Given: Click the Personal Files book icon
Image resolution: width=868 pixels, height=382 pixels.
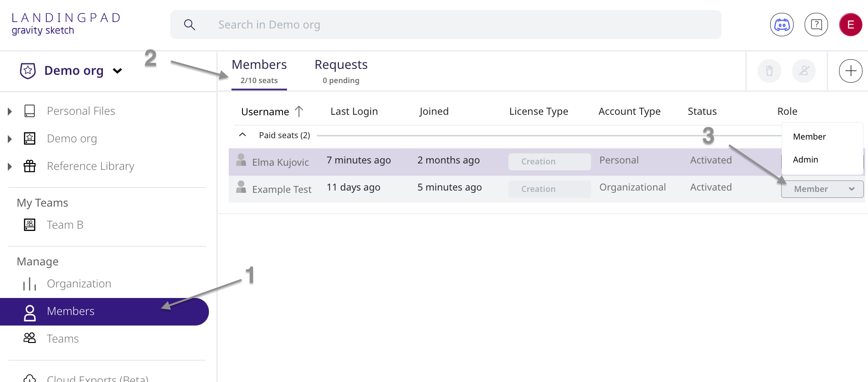Looking at the screenshot, I should click(30, 111).
